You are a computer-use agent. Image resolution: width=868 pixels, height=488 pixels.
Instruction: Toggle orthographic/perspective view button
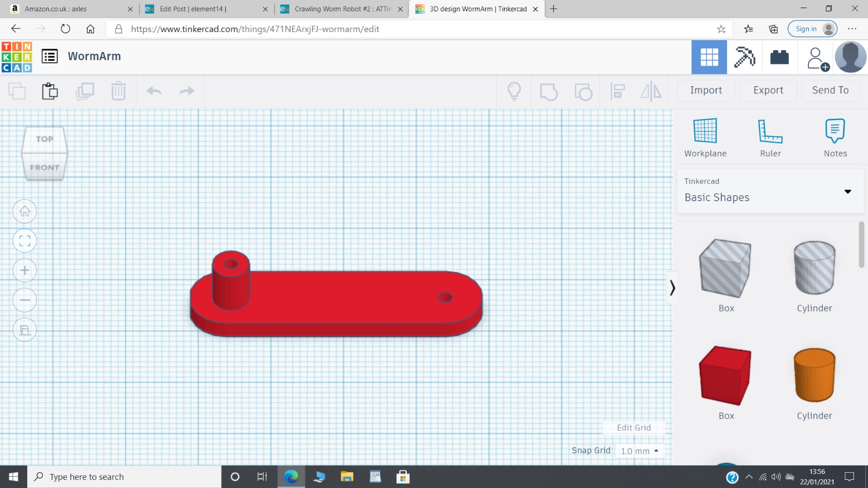tap(25, 330)
